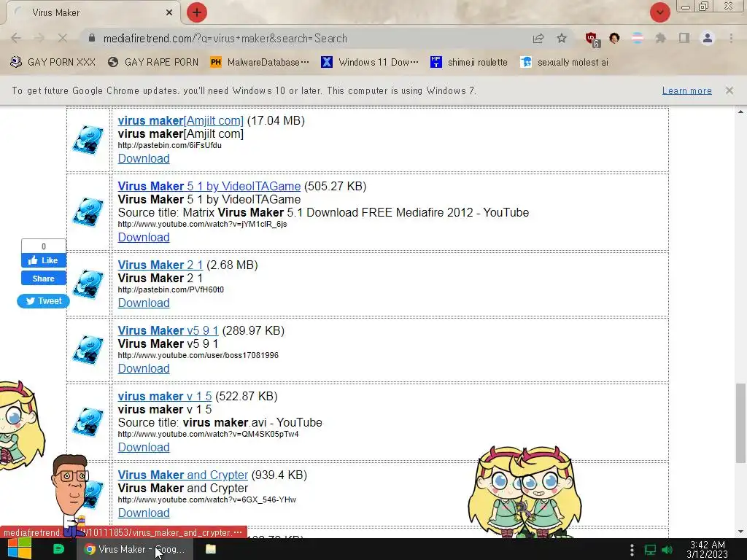Click the Facebook Share button
This screenshot has height=560, width=747.
[x=43, y=279]
